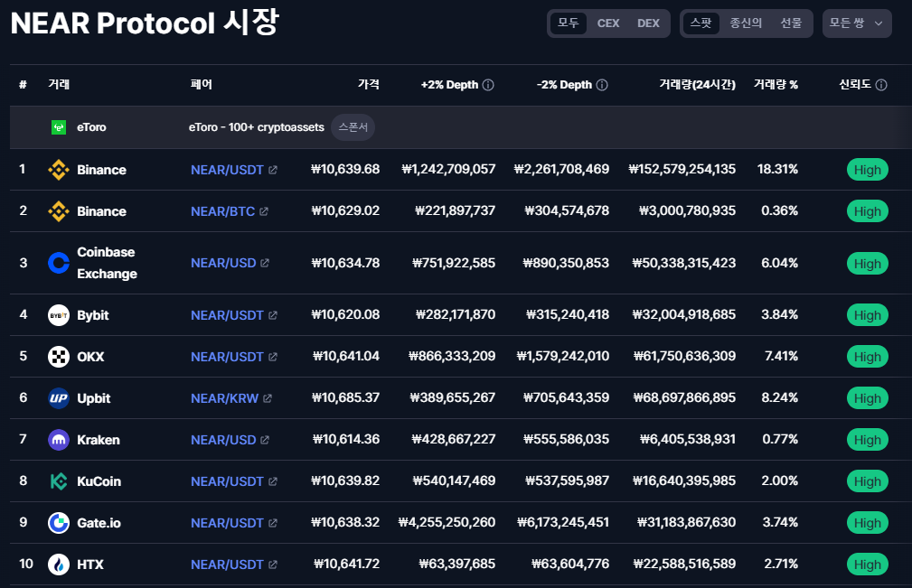Switch to the 선물 market tab

[791, 23]
